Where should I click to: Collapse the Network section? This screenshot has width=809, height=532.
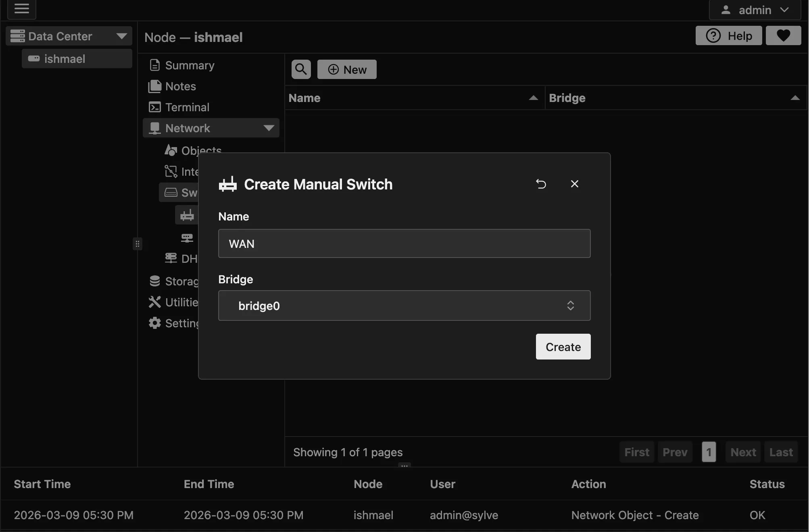(268, 128)
